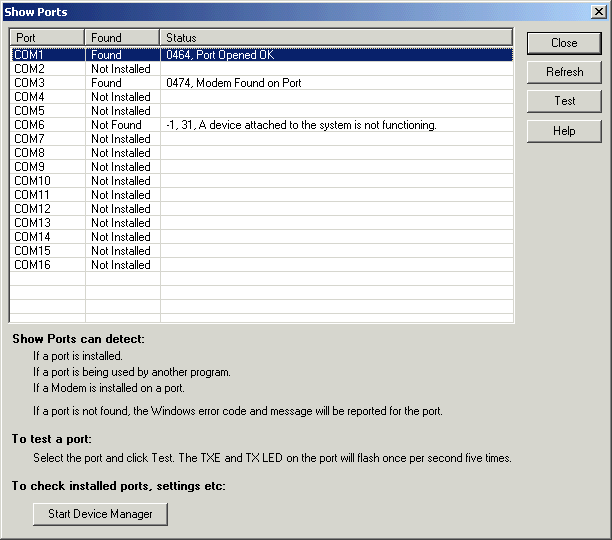Click status '0464, Port Opened OK'
The height and width of the screenshot is (540, 612).
[220, 55]
